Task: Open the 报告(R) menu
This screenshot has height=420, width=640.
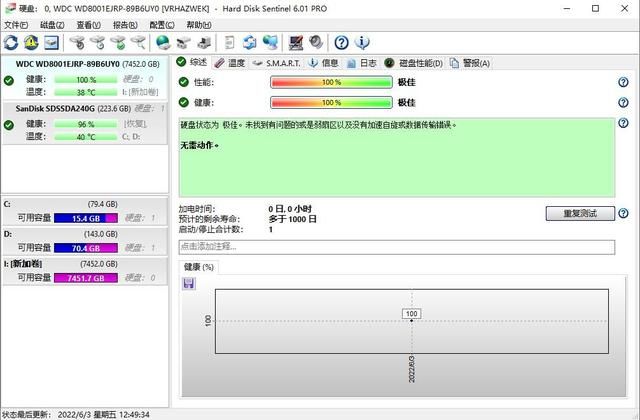Action: click(x=125, y=25)
